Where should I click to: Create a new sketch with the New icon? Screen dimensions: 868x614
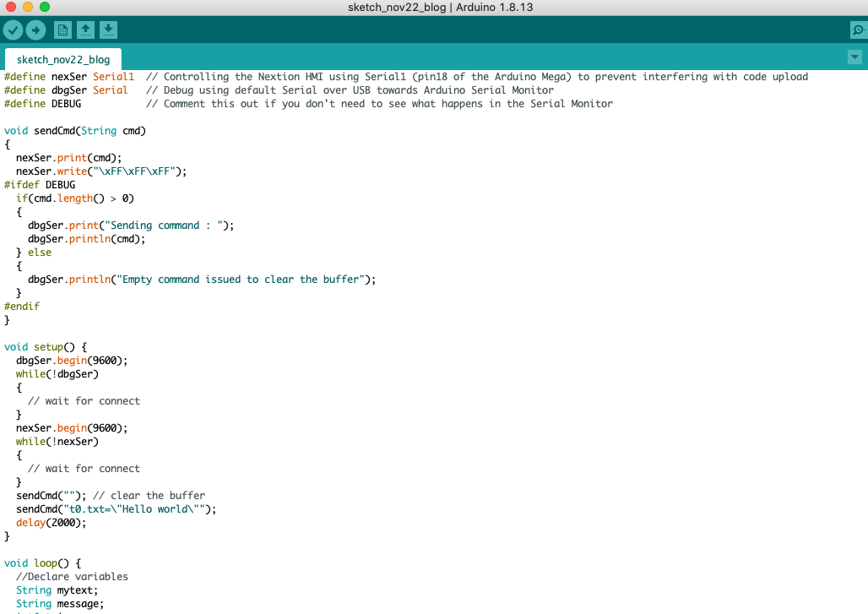(x=62, y=30)
